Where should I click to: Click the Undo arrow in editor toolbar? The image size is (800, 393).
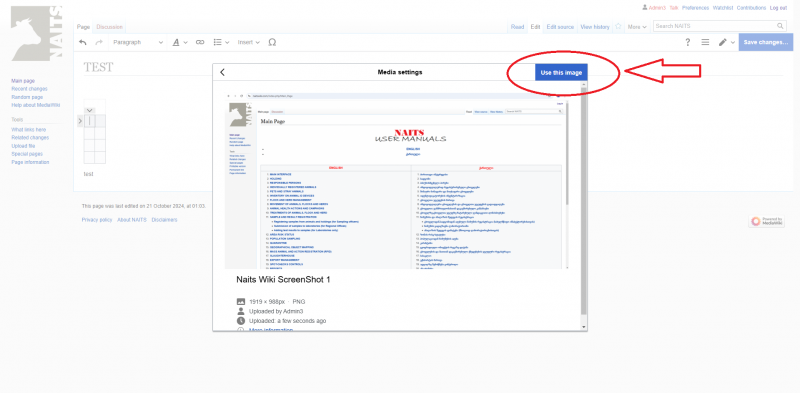coord(83,42)
